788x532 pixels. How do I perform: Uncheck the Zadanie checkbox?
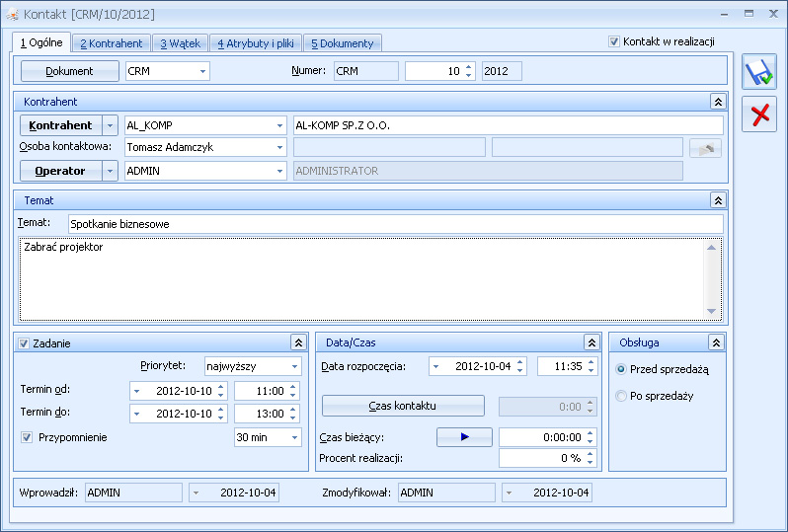tap(24, 343)
